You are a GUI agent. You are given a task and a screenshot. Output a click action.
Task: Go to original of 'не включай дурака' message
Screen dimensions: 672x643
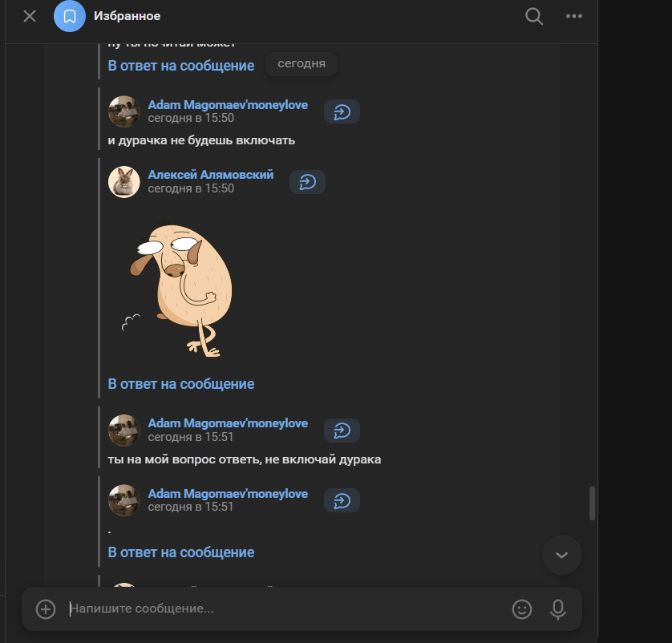pyautogui.click(x=342, y=431)
